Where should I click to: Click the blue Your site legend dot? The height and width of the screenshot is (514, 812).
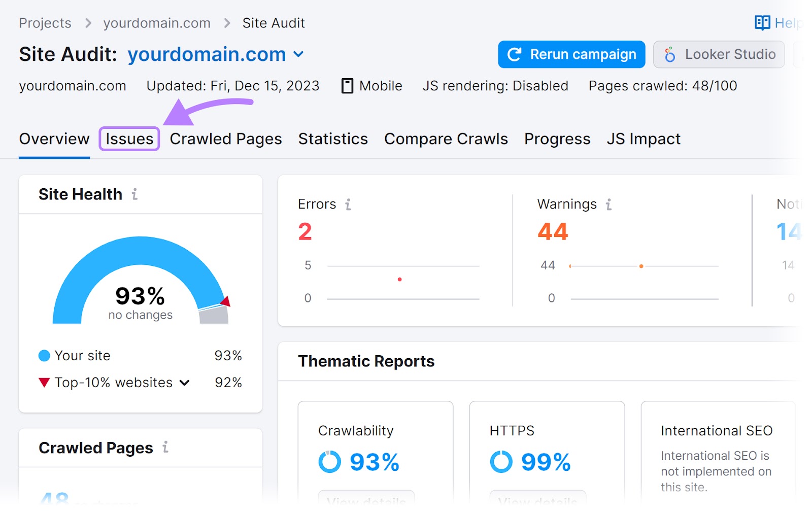(44, 356)
